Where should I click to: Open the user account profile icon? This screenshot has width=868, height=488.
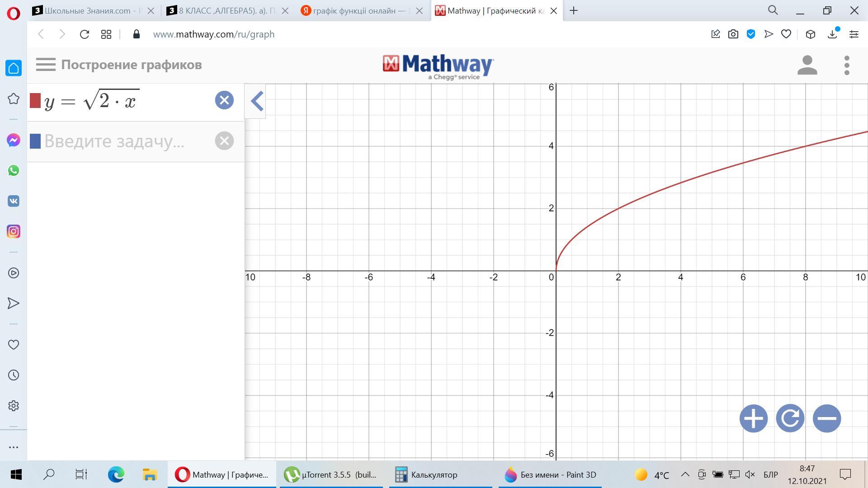[x=807, y=66]
